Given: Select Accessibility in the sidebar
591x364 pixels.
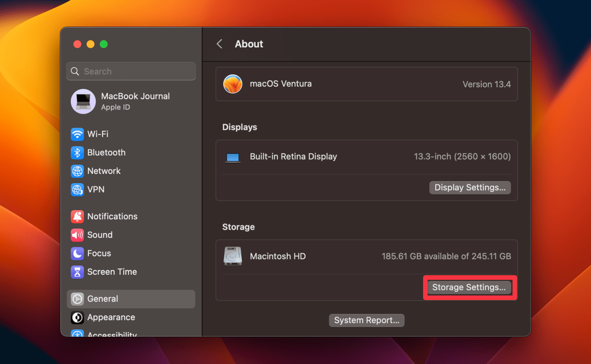Looking at the screenshot, I should (x=112, y=334).
